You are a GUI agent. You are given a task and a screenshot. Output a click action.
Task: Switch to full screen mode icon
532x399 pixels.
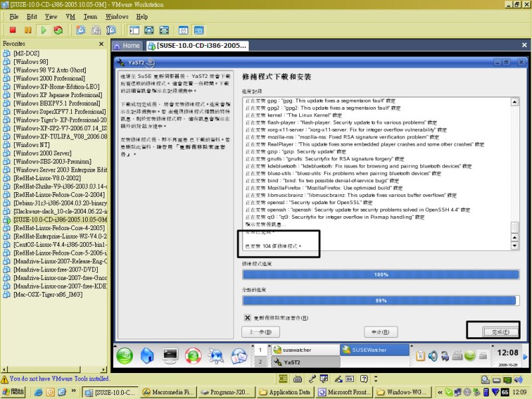tap(149, 30)
